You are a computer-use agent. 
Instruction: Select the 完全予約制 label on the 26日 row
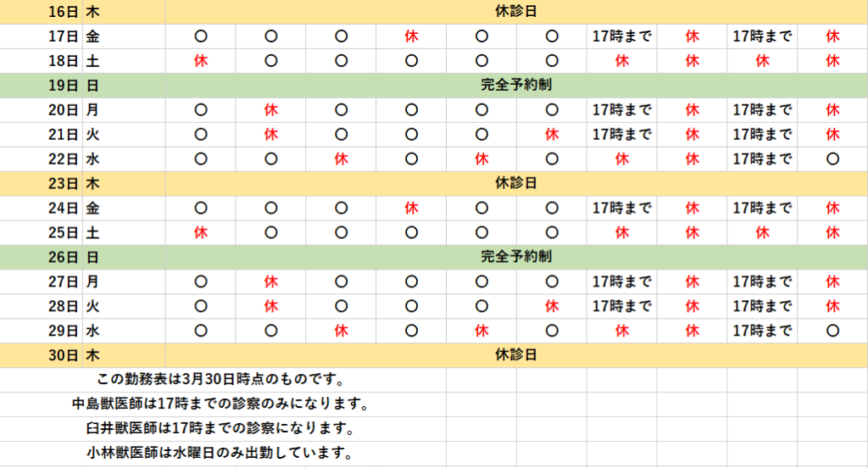pos(515,256)
